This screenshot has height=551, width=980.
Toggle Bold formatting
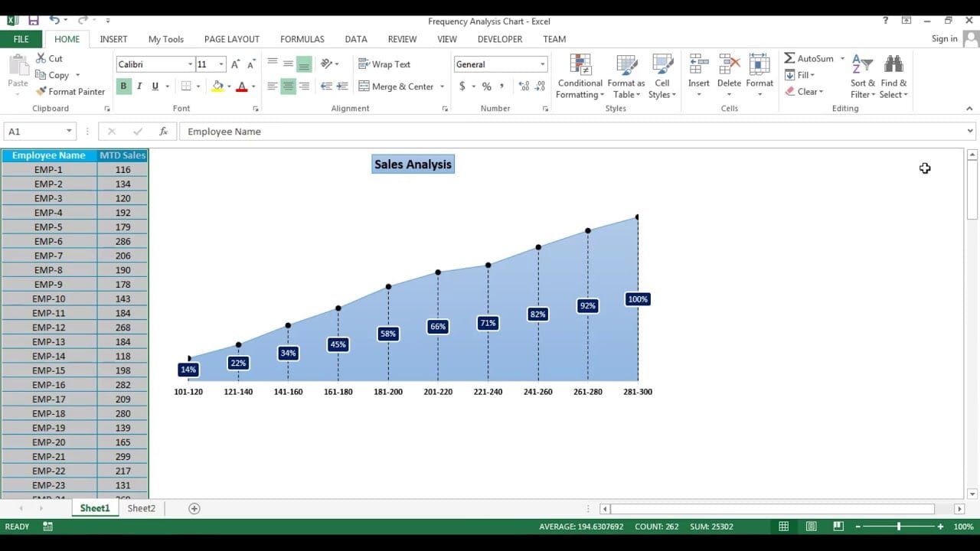click(x=123, y=86)
